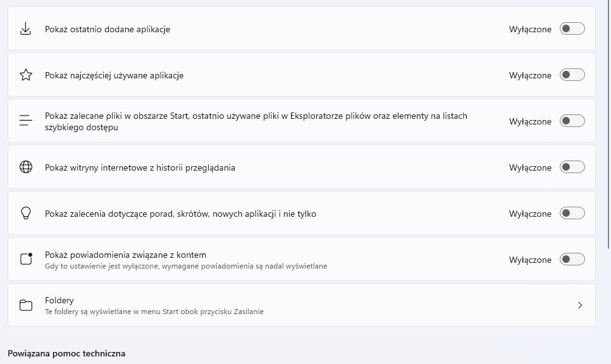Toggle 'Pokaż powiadomienia związane z kontem' switch
The image size is (611, 364).
tap(572, 260)
